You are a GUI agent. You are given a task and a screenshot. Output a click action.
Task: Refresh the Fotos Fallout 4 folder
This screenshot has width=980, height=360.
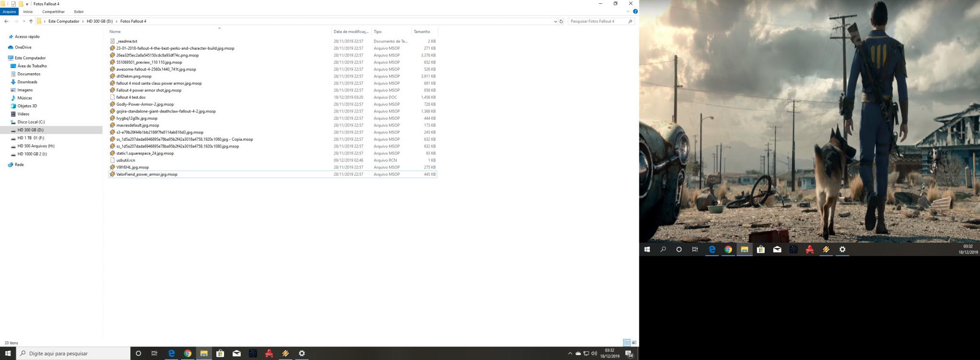[561, 21]
